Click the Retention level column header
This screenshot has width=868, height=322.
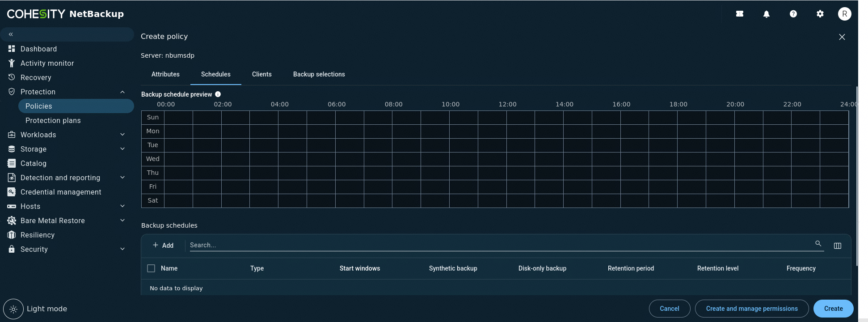click(718, 268)
